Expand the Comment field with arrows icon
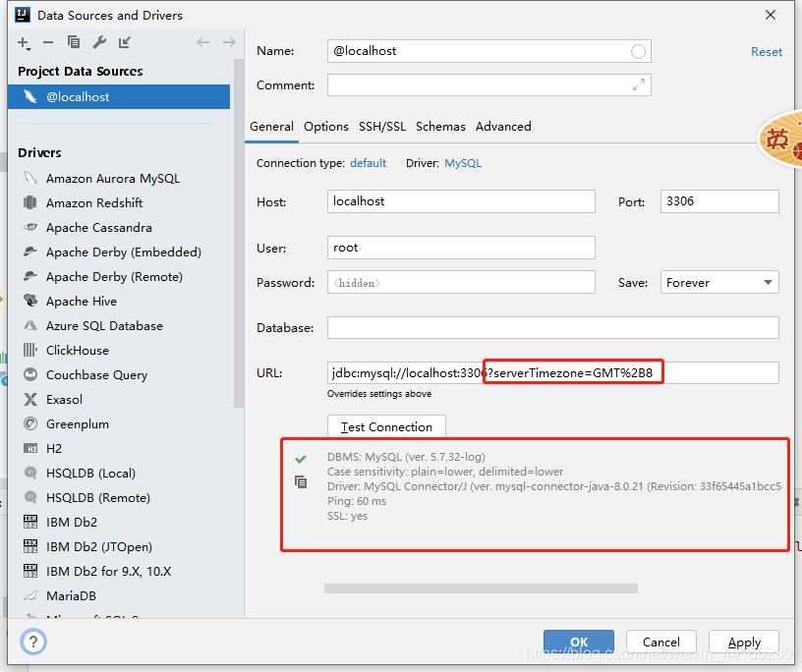The height and width of the screenshot is (672, 802). point(638,84)
